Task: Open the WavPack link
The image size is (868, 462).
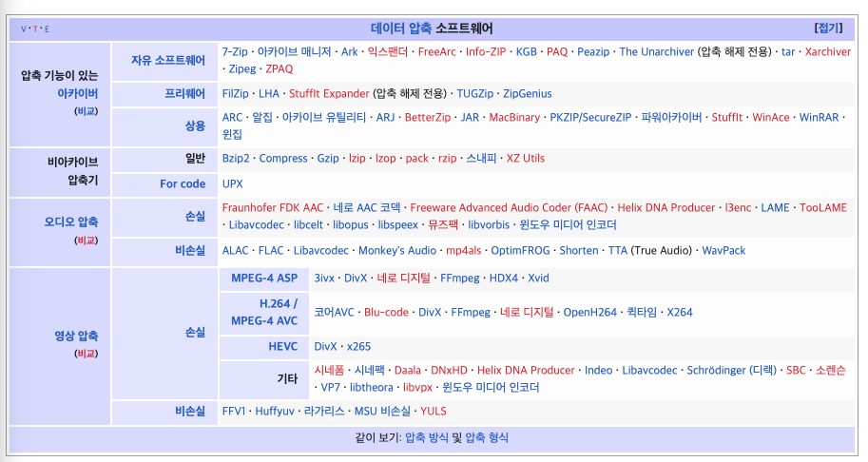Action: click(723, 251)
